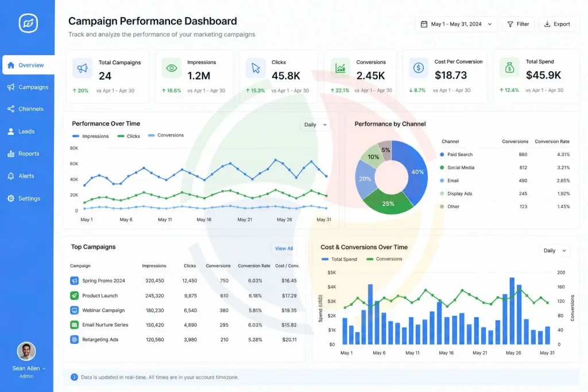
Task: Click View All in Top Campaigns
Action: (284, 249)
